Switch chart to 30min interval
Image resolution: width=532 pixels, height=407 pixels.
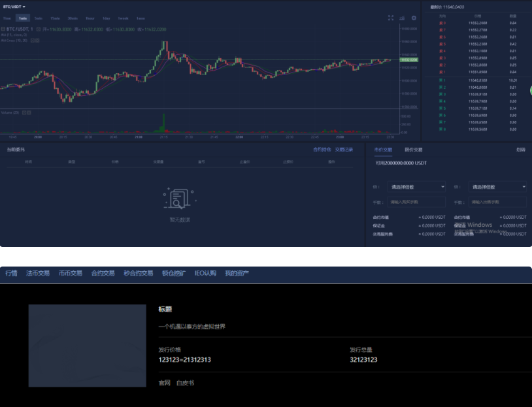tap(73, 18)
